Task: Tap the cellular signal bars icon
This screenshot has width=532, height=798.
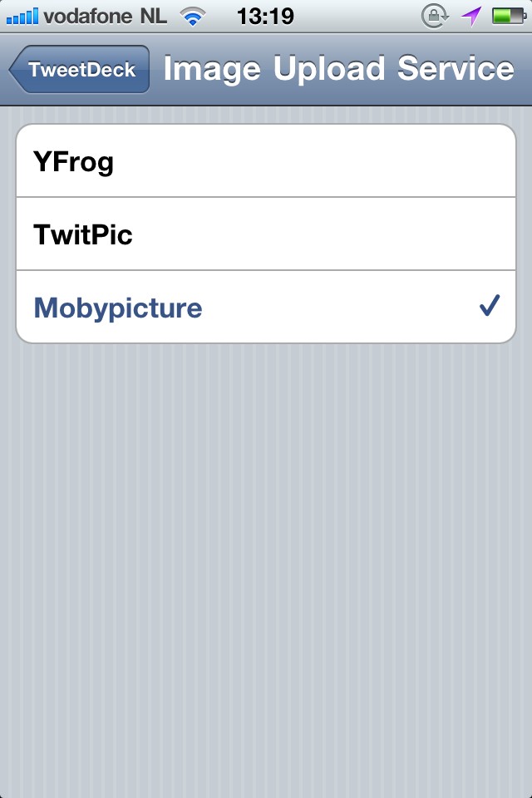Action: click(22, 16)
